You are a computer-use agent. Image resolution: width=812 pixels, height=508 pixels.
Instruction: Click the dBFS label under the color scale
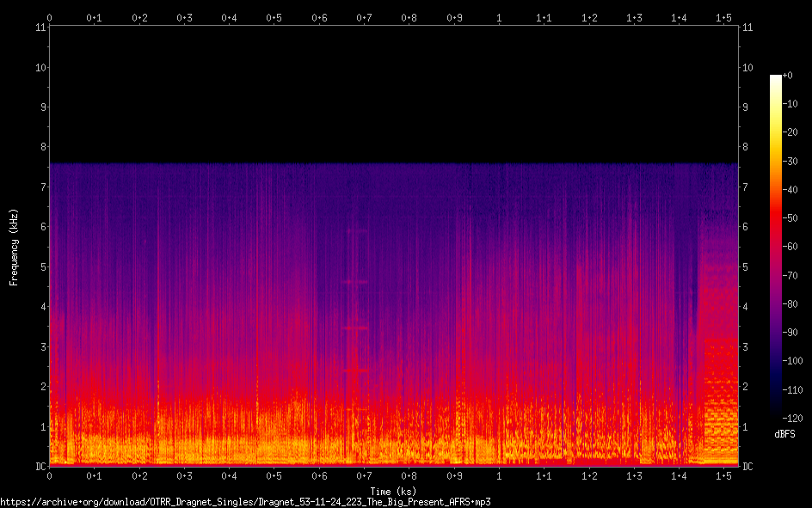pyautogui.click(x=784, y=434)
